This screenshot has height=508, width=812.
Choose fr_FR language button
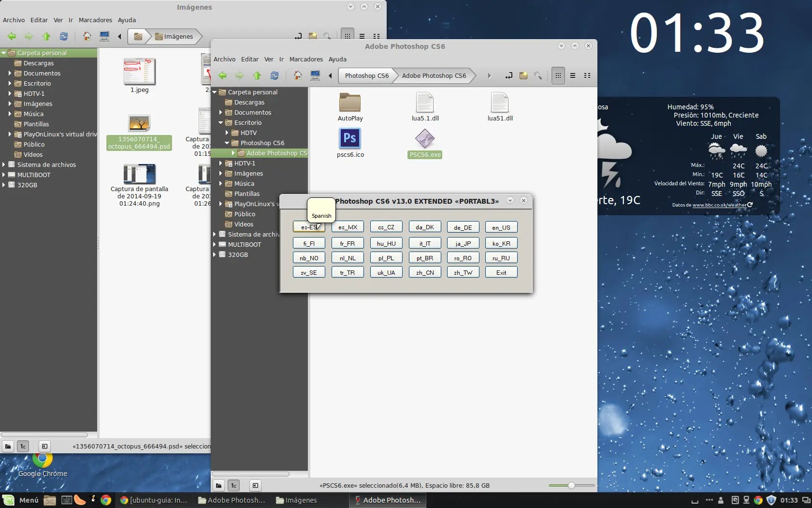tap(348, 243)
